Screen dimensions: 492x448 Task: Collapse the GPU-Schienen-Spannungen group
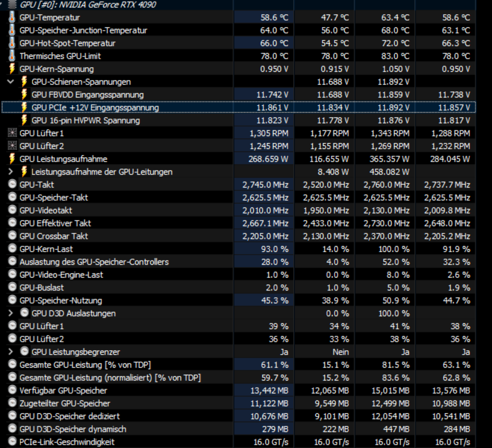[x=11, y=82]
